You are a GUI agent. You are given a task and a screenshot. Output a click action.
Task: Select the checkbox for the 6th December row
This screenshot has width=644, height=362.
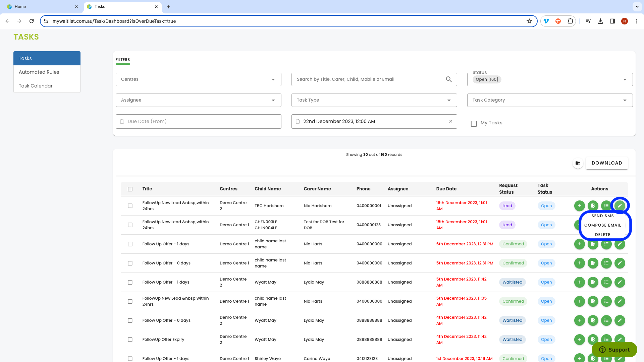[130, 244]
